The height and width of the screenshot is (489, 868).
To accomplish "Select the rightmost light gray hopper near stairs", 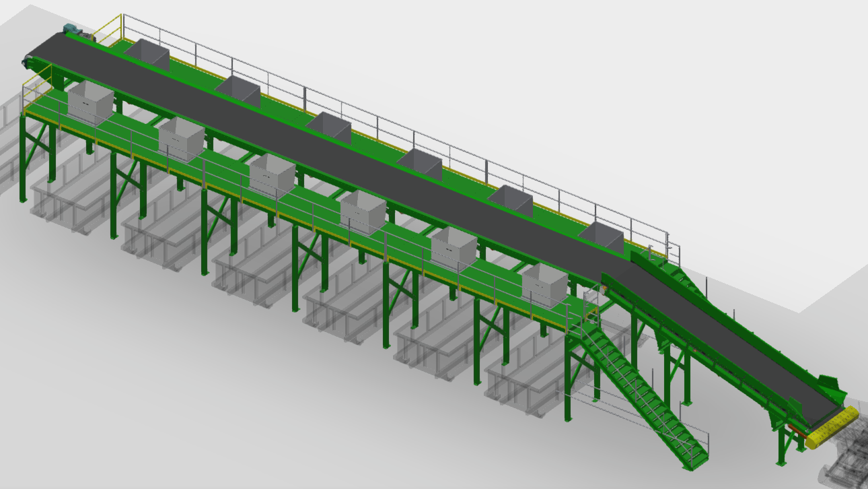I will (544, 284).
